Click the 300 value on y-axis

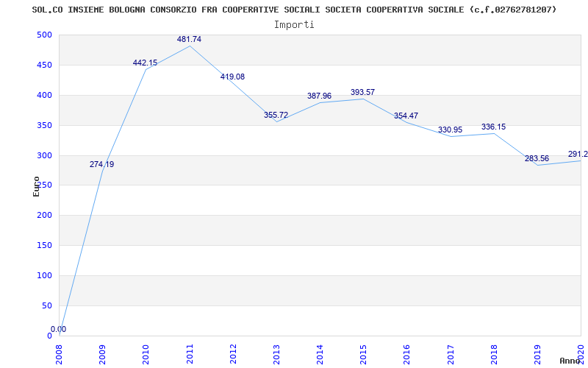click(x=44, y=155)
